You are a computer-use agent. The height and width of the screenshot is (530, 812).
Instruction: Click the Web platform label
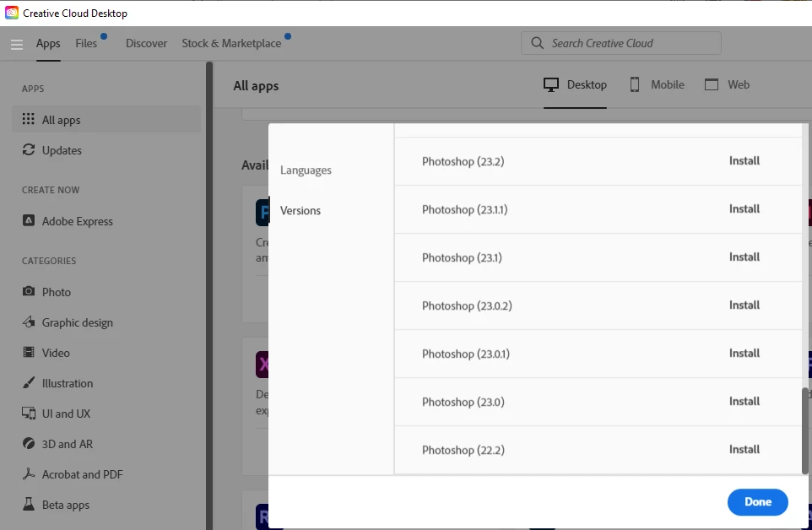739,85
